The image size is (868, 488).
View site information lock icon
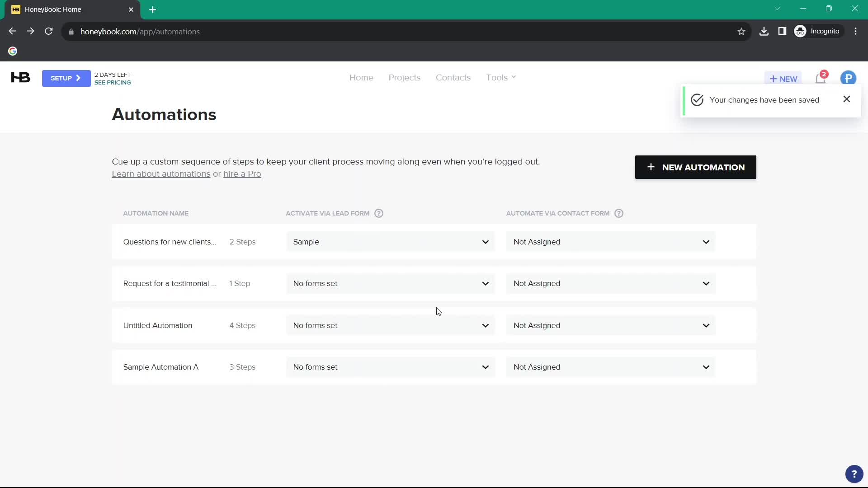(71, 32)
